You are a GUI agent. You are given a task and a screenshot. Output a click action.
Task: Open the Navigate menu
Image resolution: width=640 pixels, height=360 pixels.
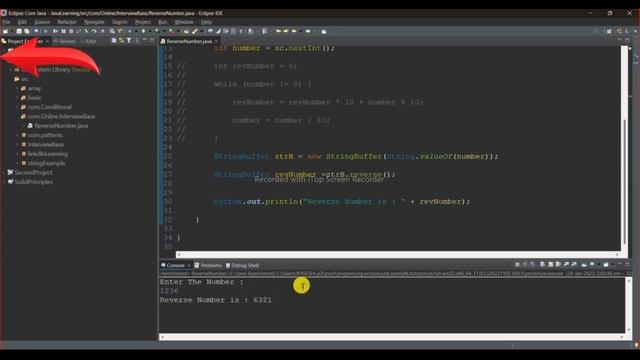coord(94,22)
